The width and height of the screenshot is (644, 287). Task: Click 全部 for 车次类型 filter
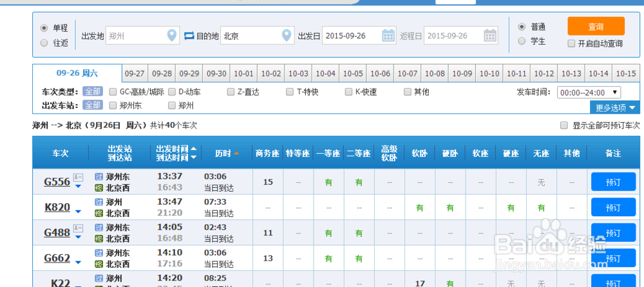click(x=92, y=91)
